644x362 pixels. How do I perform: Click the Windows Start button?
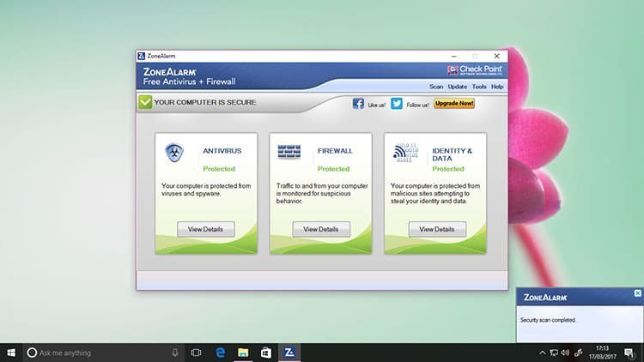11,353
